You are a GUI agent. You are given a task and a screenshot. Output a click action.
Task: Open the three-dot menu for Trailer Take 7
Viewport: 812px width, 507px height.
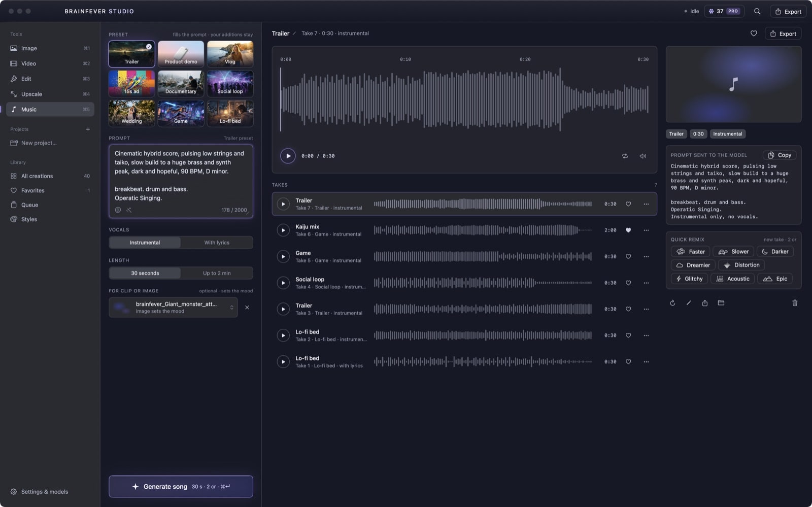pyautogui.click(x=646, y=204)
